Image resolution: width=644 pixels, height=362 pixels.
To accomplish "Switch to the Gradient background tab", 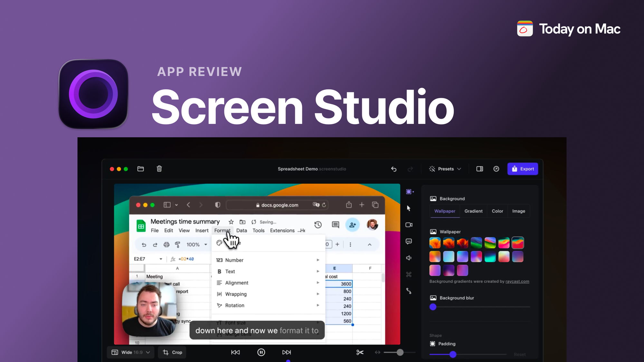I will point(473,211).
